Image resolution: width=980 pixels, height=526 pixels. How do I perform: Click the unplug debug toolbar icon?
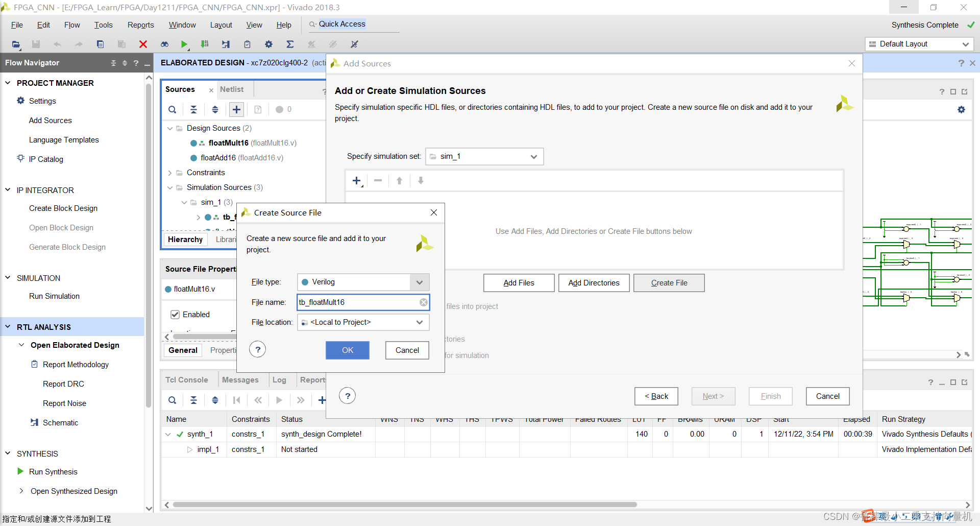pyautogui.click(x=354, y=44)
